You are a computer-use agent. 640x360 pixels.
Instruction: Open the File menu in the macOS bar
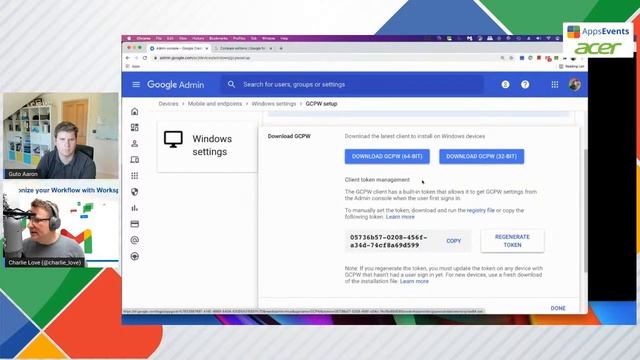[159, 38]
